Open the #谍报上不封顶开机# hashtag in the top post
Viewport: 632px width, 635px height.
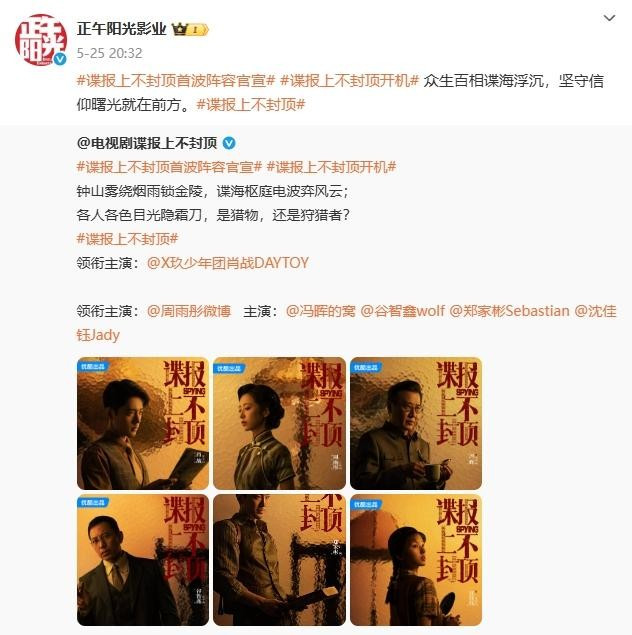349,81
